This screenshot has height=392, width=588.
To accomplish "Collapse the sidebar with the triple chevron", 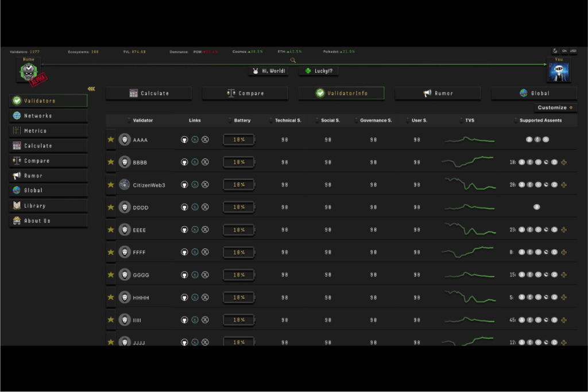I will pyautogui.click(x=91, y=88).
